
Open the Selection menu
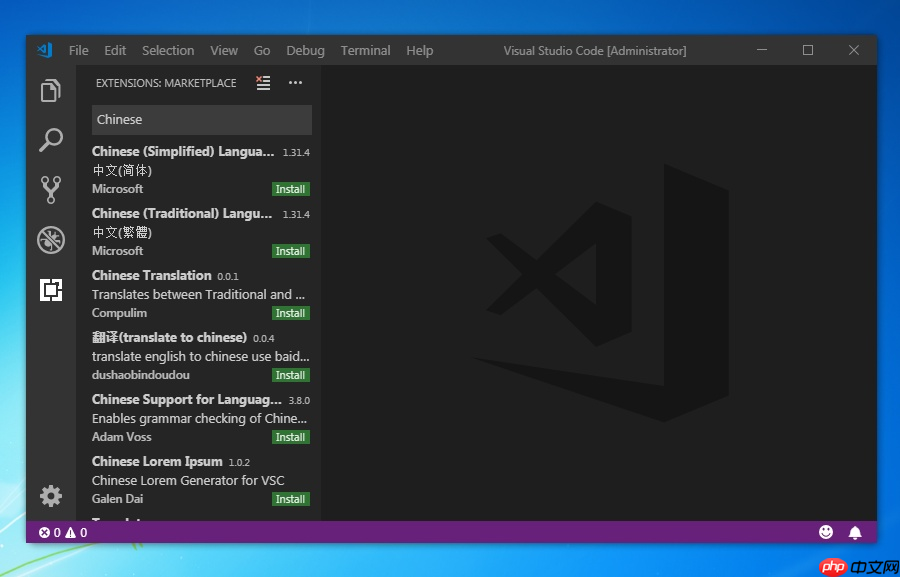click(x=167, y=50)
